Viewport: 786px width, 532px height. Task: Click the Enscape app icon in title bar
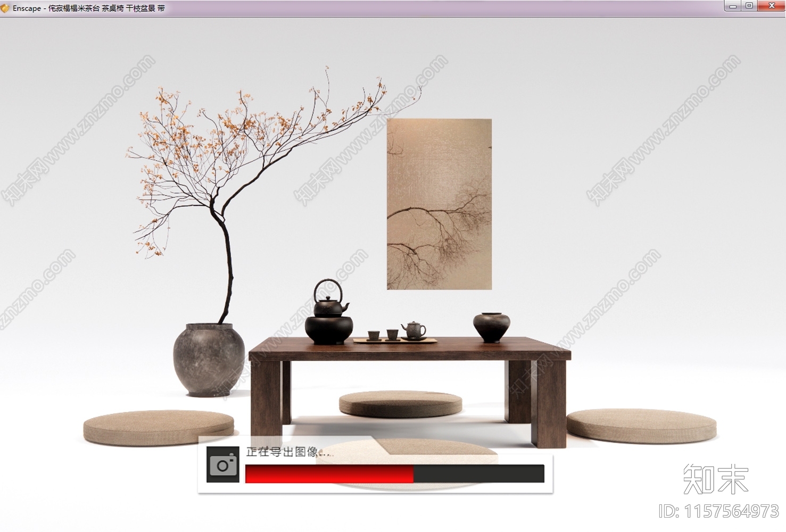pyautogui.click(x=5, y=9)
